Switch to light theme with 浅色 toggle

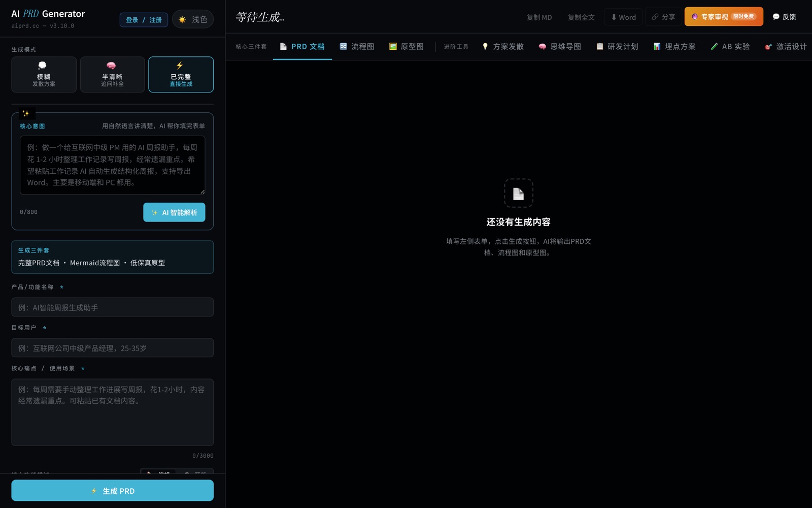193,19
